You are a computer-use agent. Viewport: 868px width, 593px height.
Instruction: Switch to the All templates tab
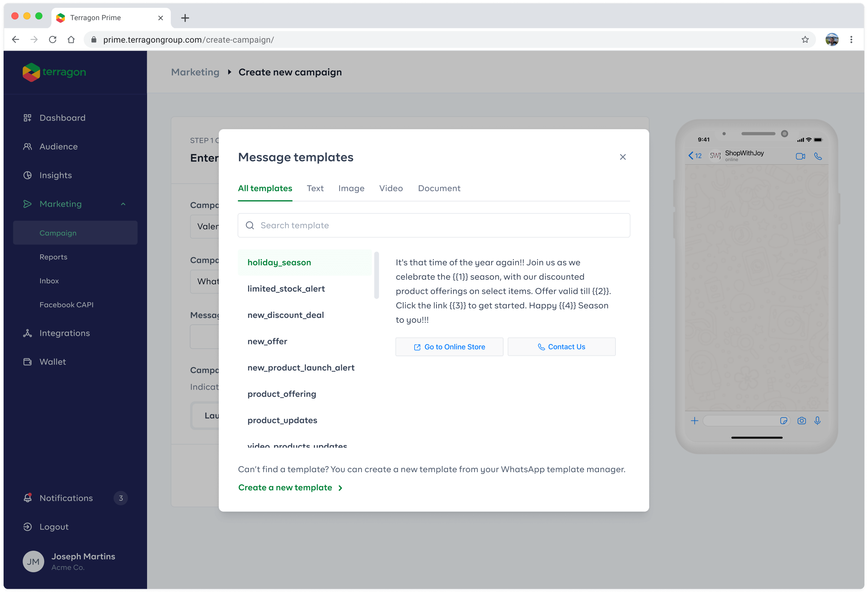(265, 188)
